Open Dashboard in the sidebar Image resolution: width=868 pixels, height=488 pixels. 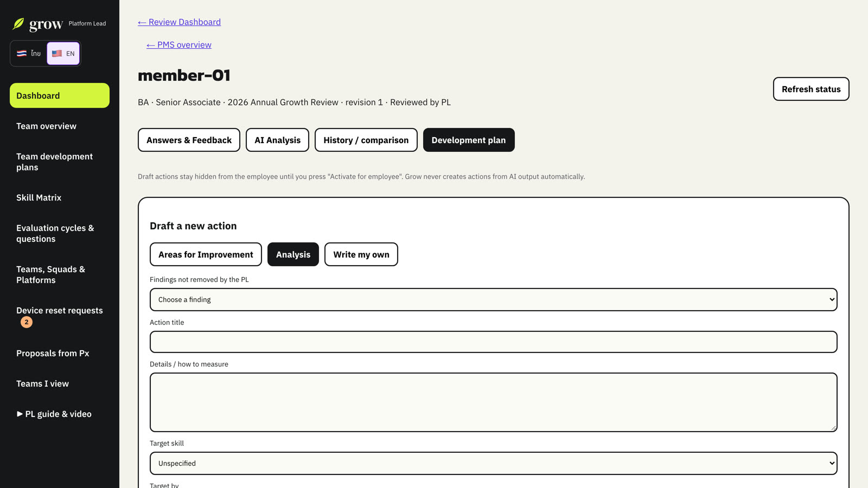pos(60,95)
